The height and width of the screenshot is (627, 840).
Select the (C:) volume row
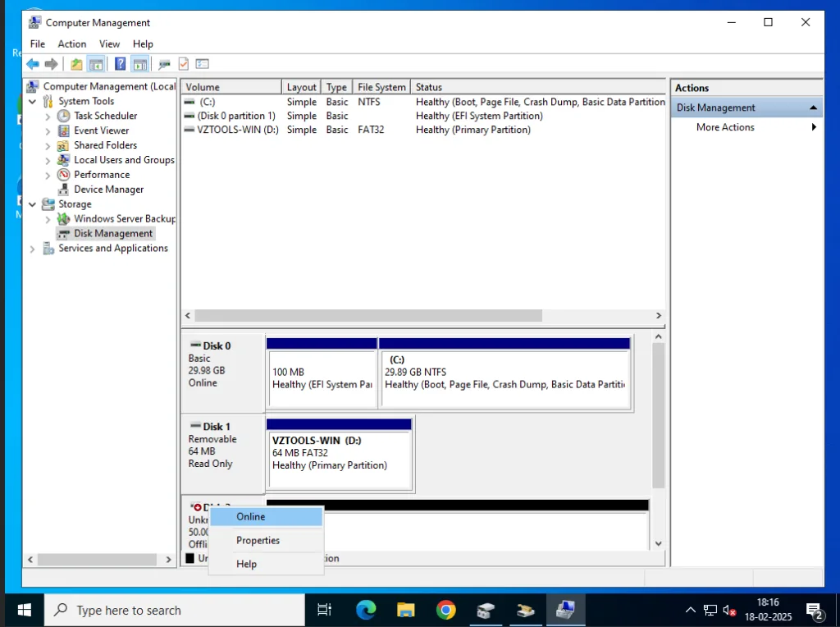[424, 102]
